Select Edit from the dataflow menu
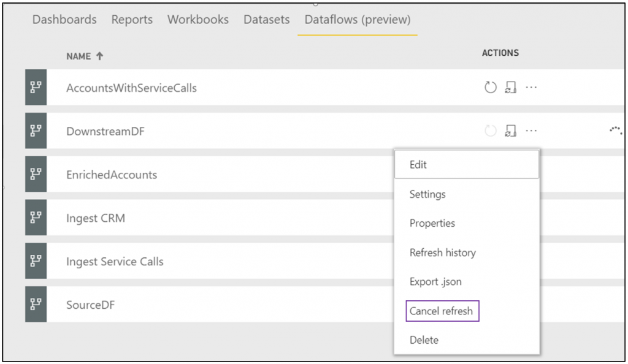This screenshot has height=364, width=628. 417,164
